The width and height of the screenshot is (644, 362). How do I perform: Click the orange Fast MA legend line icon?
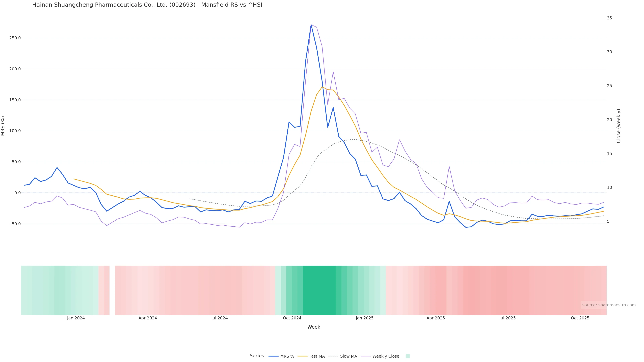pyautogui.click(x=303, y=356)
